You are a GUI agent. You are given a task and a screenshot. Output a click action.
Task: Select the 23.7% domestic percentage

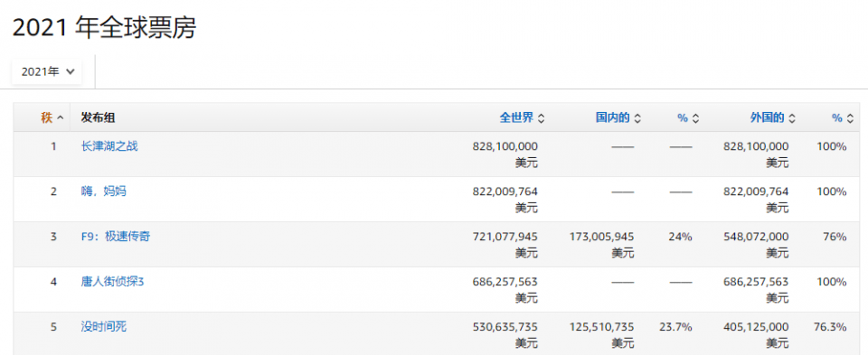(676, 327)
